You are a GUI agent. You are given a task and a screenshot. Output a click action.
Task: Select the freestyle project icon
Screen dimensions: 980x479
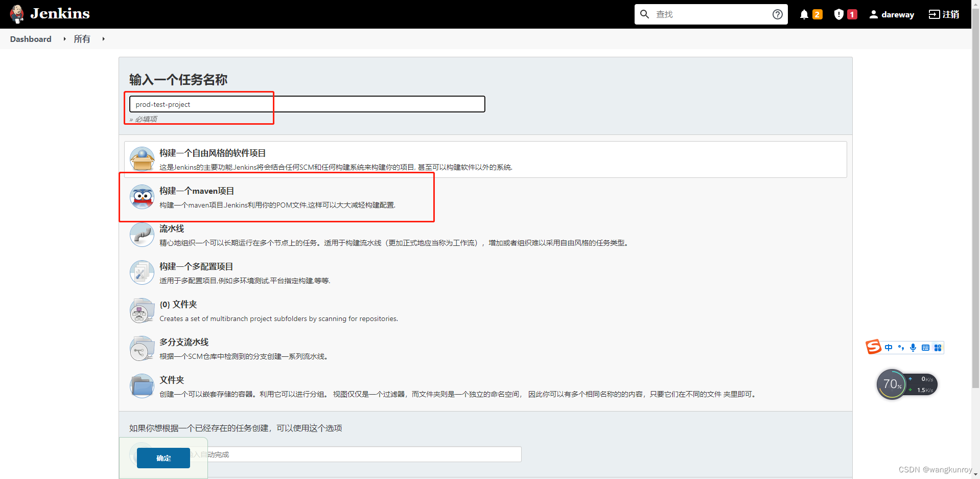142,159
